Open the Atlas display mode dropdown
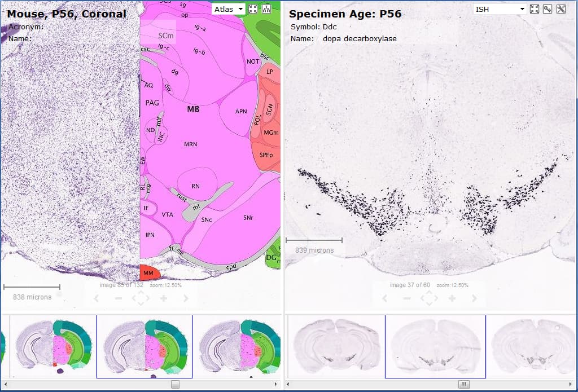This screenshot has width=578, height=392. [x=229, y=9]
